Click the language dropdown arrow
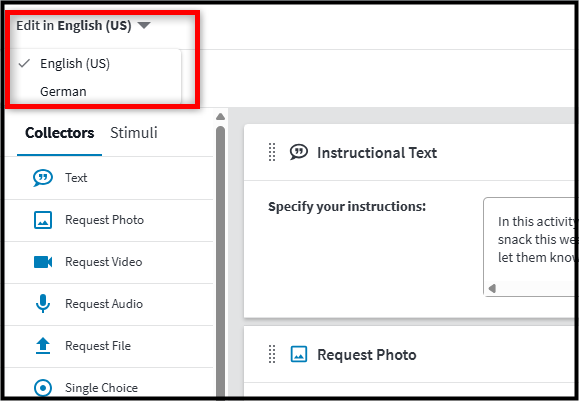 pos(144,25)
